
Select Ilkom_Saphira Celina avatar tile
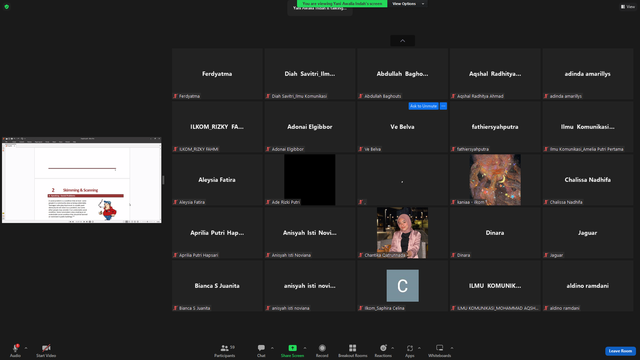point(402,286)
